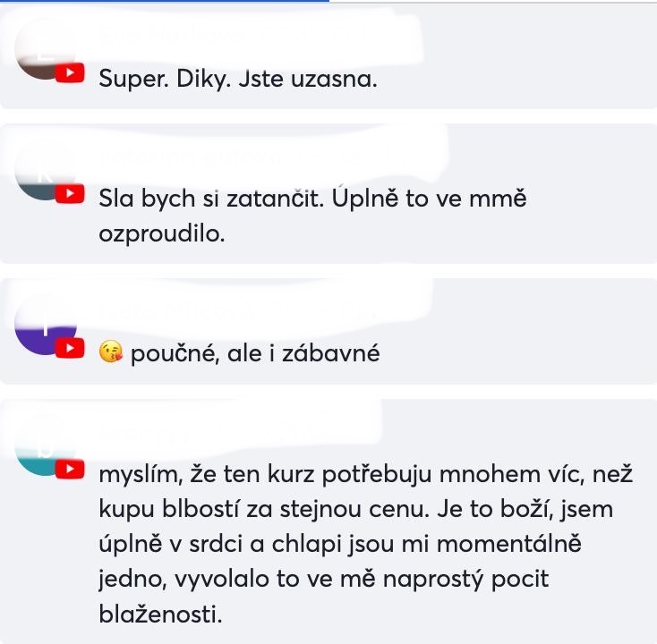Open blurred username above "Super. Diky." comment
This screenshot has width=657, height=644.
coord(233,36)
